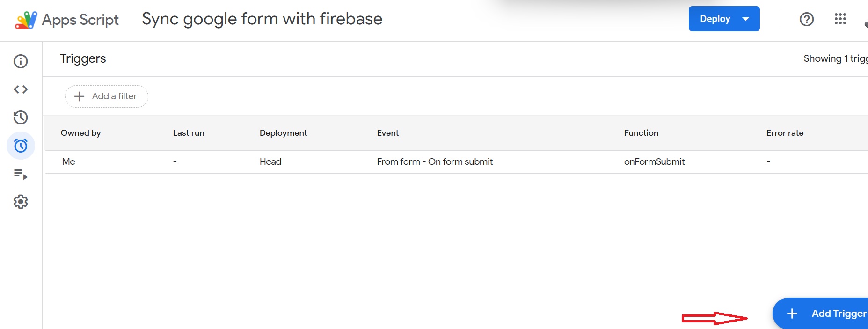
Task: Expand the Deploy dropdown arrow
Action: click(746, 19)
